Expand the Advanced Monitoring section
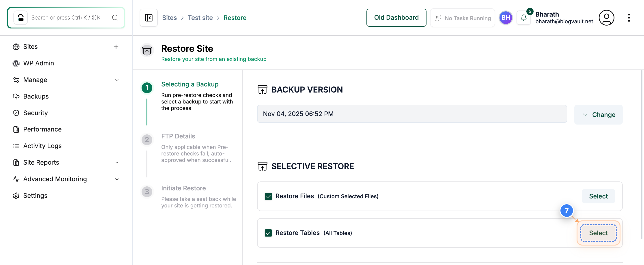 (x=117, y=179)
